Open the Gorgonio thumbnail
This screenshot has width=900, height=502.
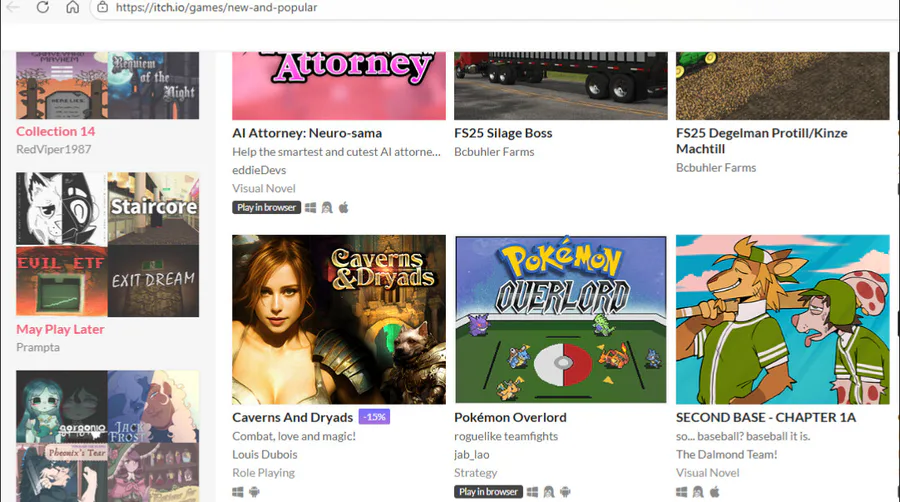point(61,407)
